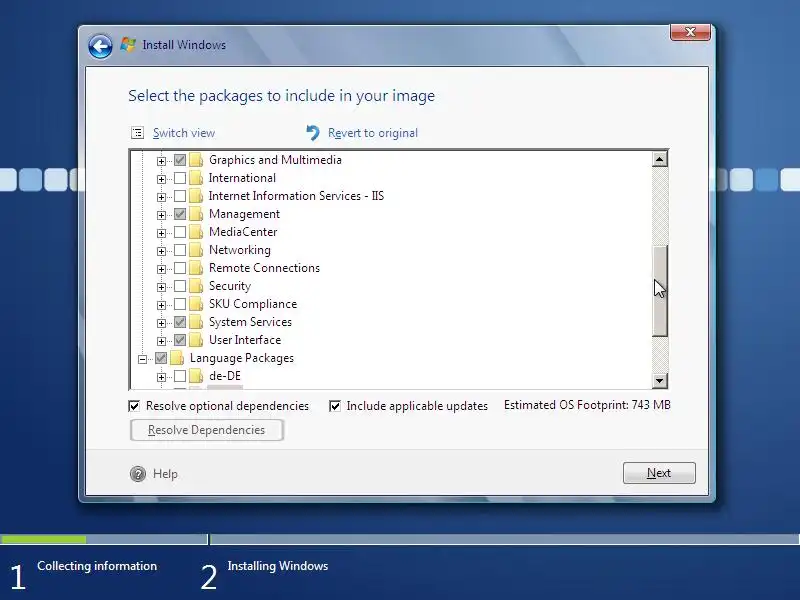Expand the System Services node
The image size is (800, 600).
click(161, 323)
